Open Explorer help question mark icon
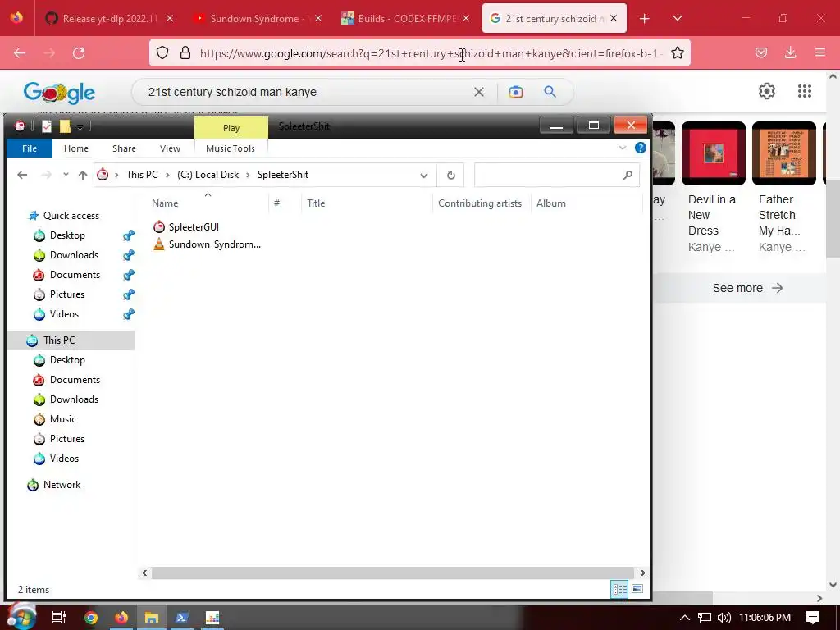The height and width of the screenshot is (630, 840). (x=640, y=148)
